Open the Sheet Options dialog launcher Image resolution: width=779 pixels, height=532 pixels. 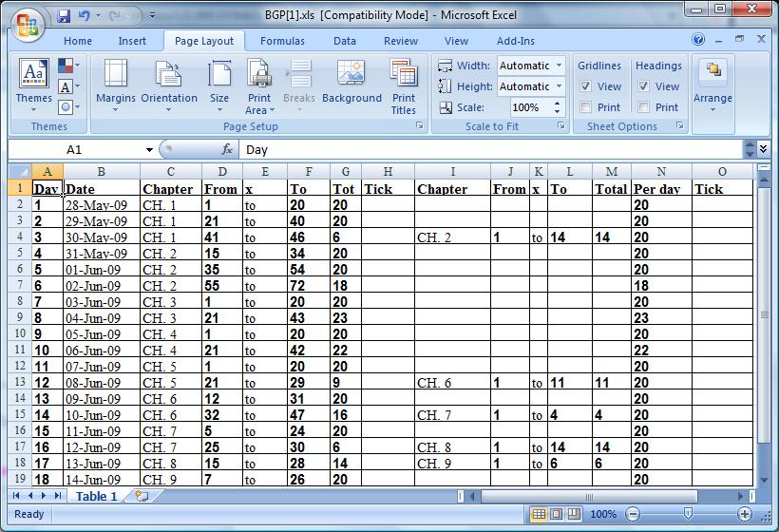pos(680,126)
